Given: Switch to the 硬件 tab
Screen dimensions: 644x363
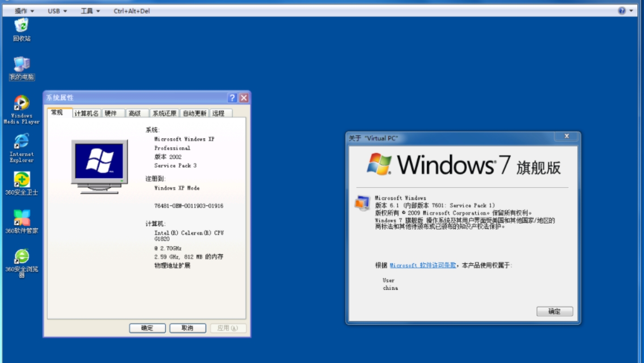Looking at the screenshot, I should pos(113,114).
